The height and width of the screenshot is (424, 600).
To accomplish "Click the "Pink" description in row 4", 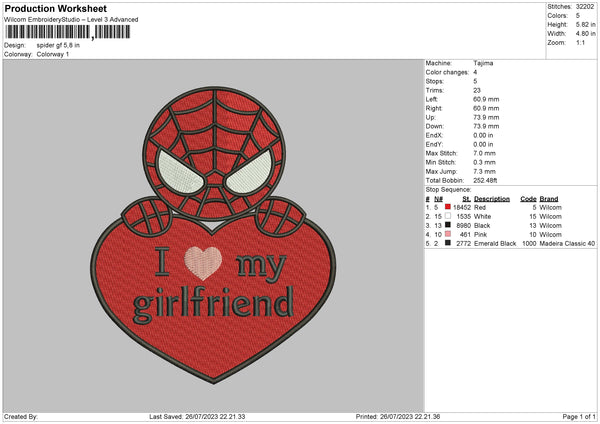I will pos(479,235).
